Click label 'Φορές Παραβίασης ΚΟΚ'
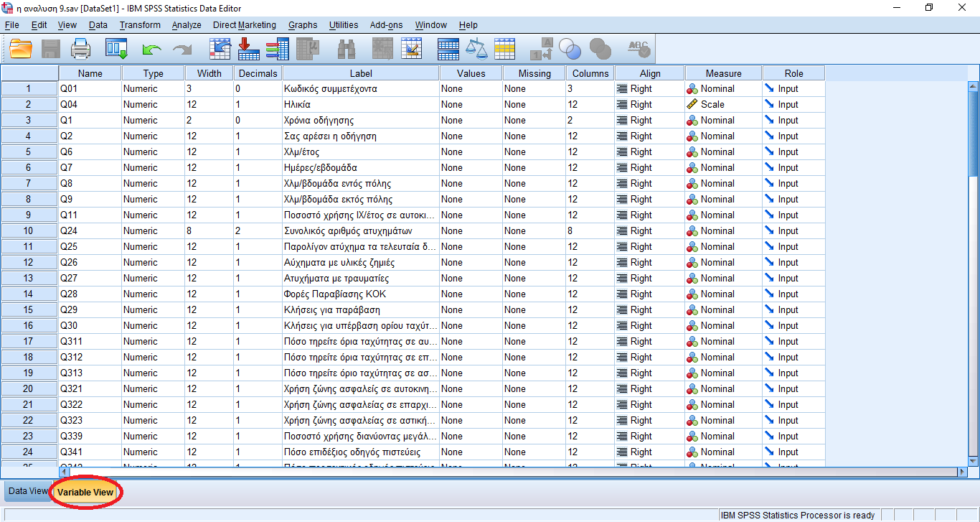Image resolution: width=980 pixels, height=522 pixels. (361, 294)
